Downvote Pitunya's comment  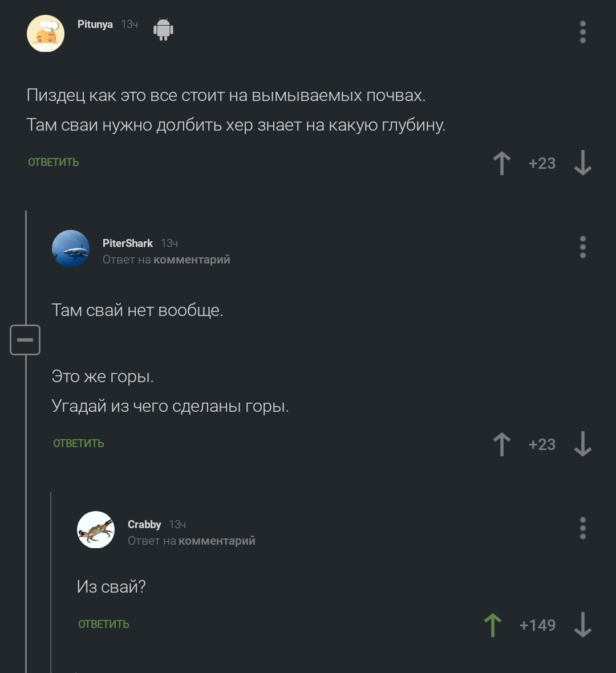point(582,163)
